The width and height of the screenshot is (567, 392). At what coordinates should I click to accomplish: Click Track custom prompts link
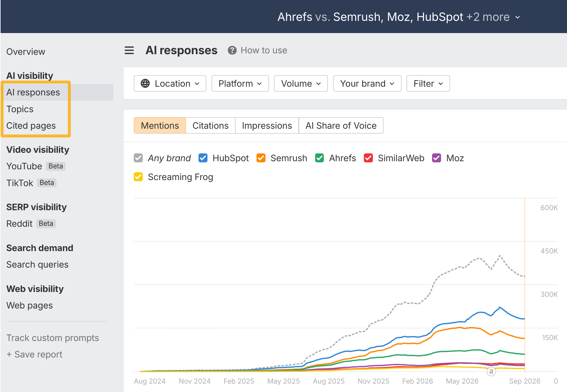(x=53, y=338)
